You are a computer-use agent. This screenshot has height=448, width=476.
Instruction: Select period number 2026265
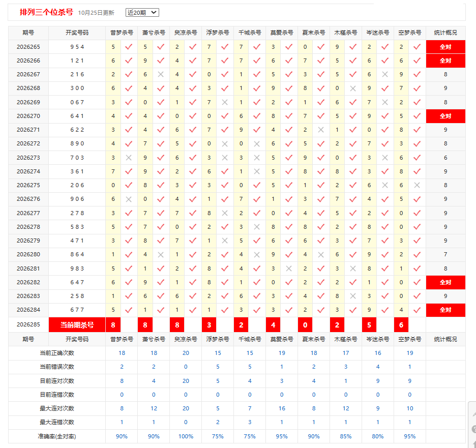(x=28, y=47)
